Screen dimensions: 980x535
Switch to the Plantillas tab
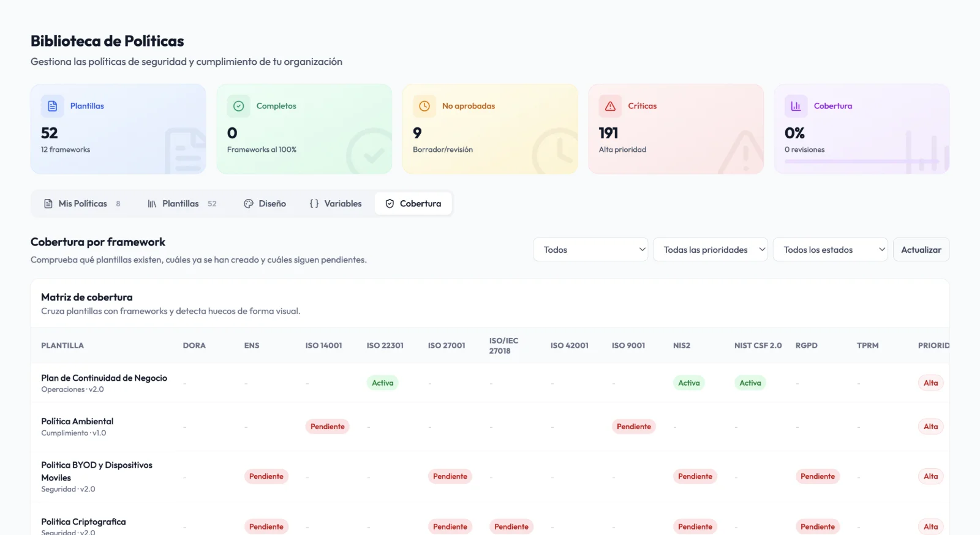pyautogui.click(x=182, y=204)
